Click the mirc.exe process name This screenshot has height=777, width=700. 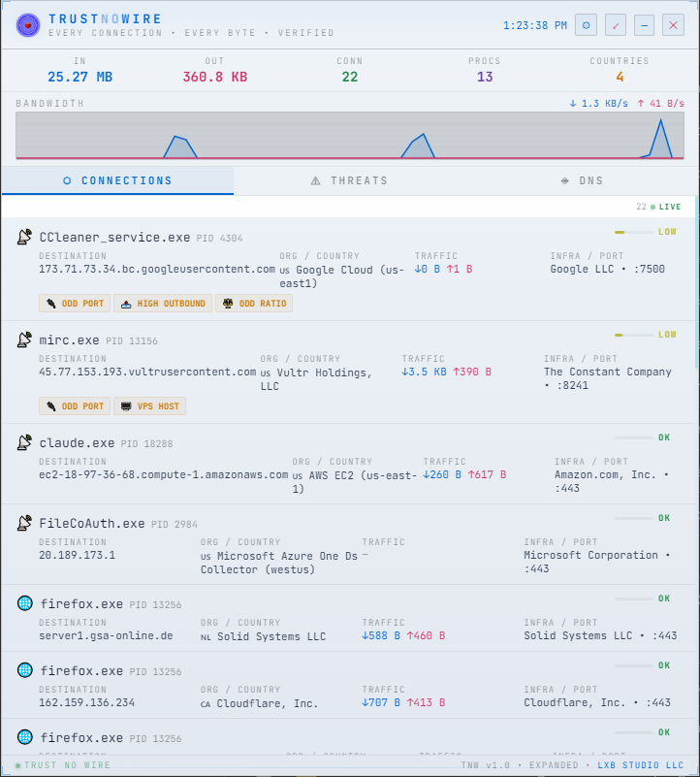(x=70, y=340)
